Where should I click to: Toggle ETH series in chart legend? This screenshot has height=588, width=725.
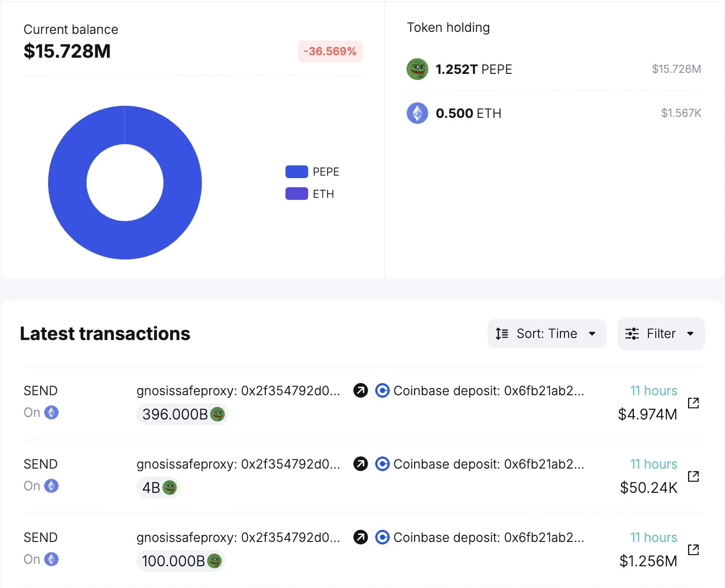point(323,194)
